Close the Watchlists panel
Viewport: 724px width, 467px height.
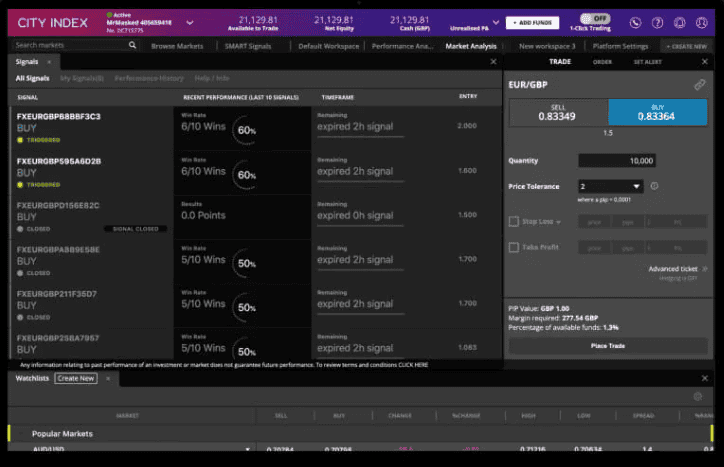coord(705,378)
